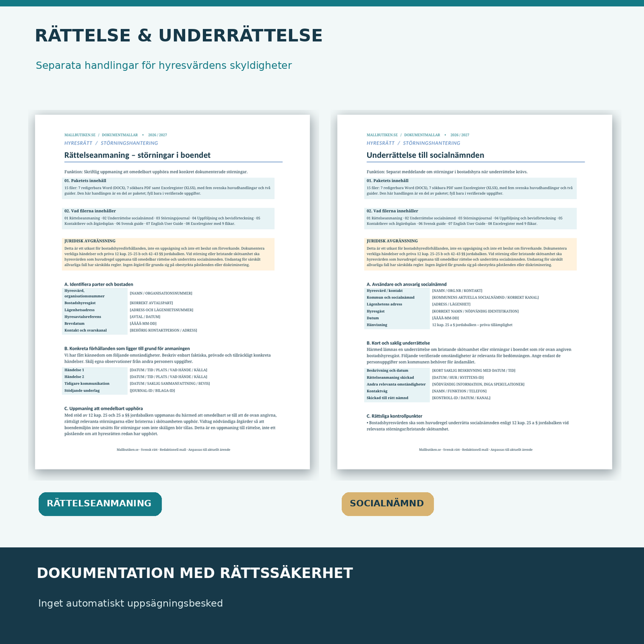Open the Rättelseanmaning document preview
This screenshot has height=644, width=644.
[172, 292]
